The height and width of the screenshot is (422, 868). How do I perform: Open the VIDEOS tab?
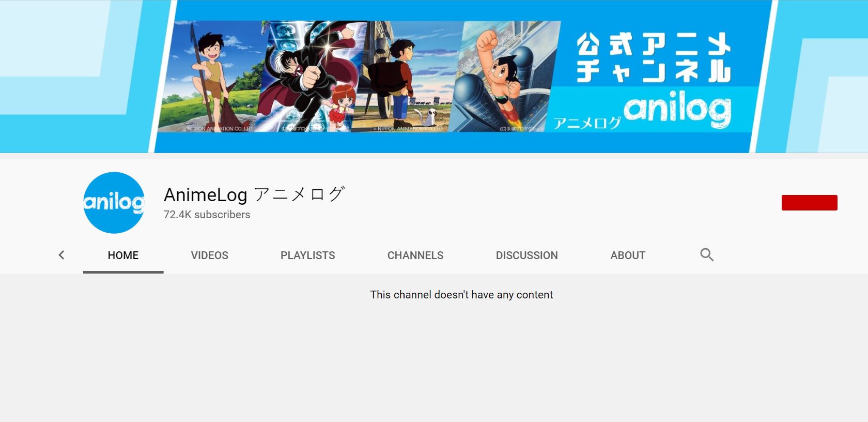click(x=209, y=255)
